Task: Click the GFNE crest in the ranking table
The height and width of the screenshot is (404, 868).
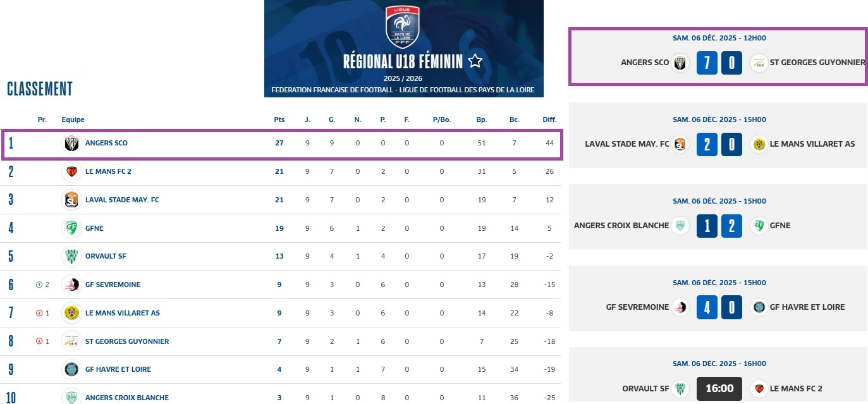Action: point(72,228)
